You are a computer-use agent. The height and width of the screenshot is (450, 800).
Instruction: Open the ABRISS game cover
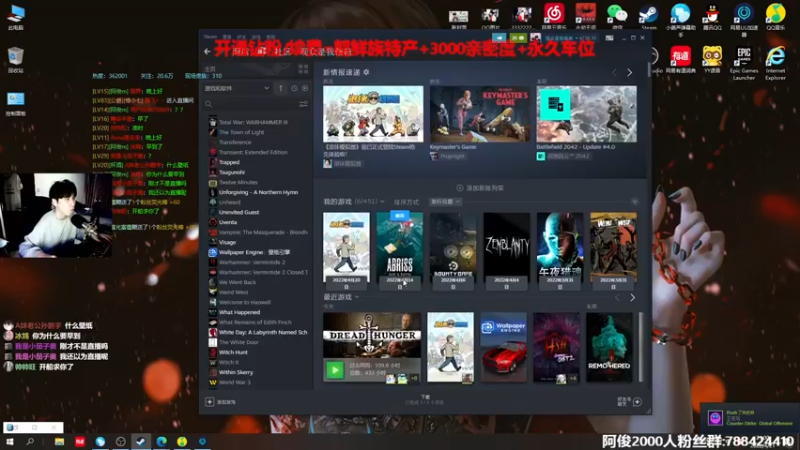click(x=399, y=247)
